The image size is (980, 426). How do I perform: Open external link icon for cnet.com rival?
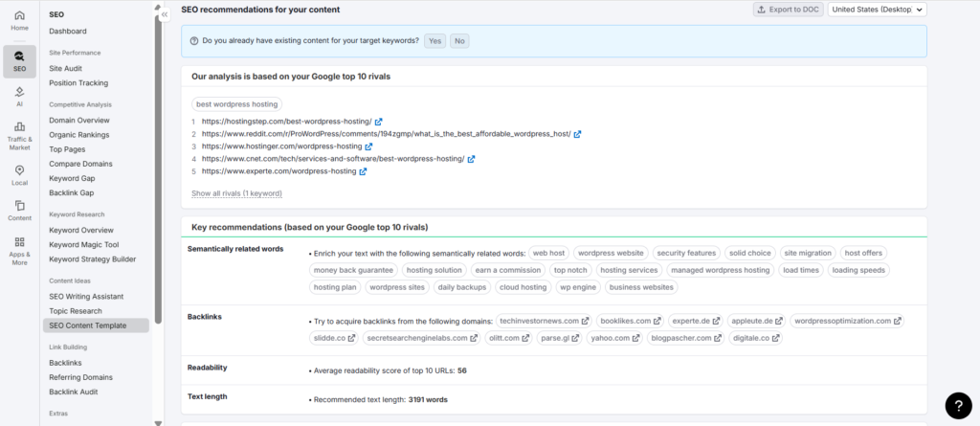tap(471, 159)
